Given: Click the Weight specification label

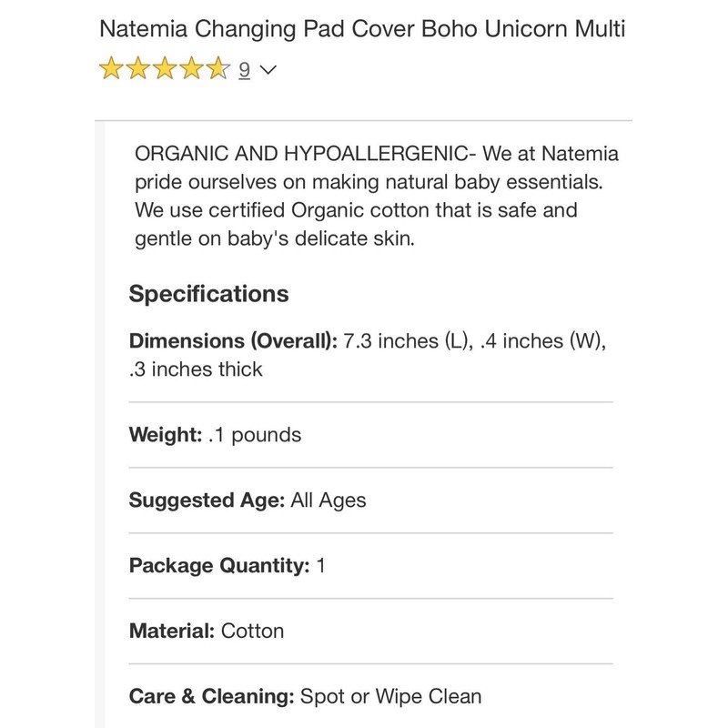Looking at the screenshot, I should (165, 434).
